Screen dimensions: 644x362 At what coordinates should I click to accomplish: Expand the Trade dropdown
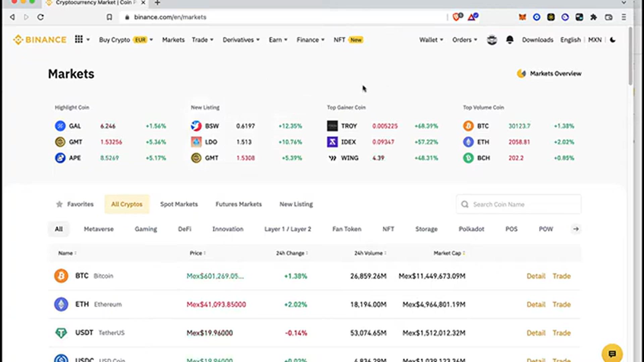pyautogui.click(x=203, y=40)
